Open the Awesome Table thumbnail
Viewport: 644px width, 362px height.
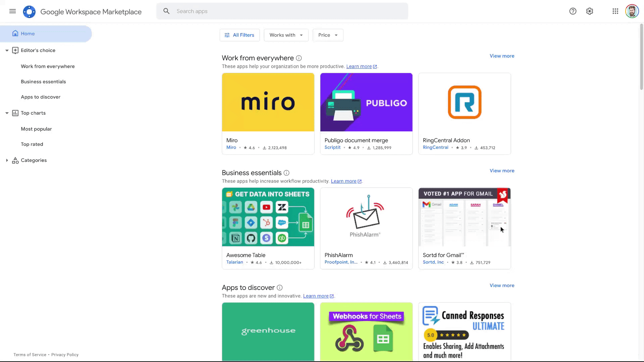268,217
